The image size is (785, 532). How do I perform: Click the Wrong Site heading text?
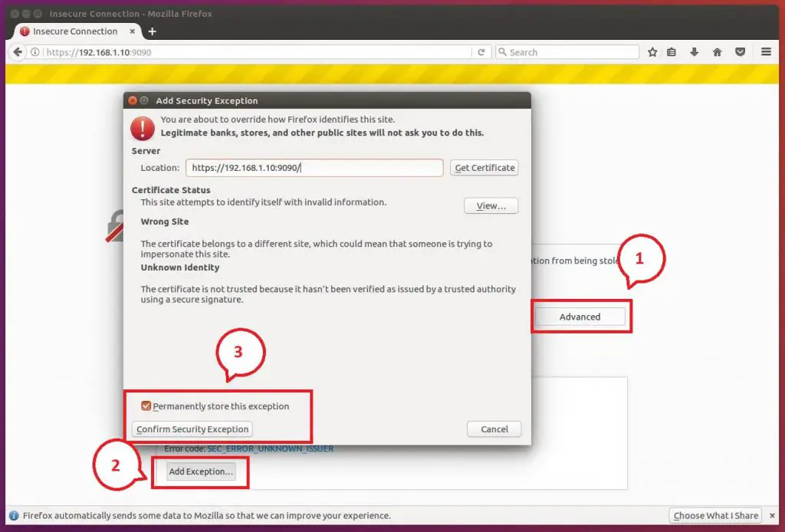coord(165,222)
